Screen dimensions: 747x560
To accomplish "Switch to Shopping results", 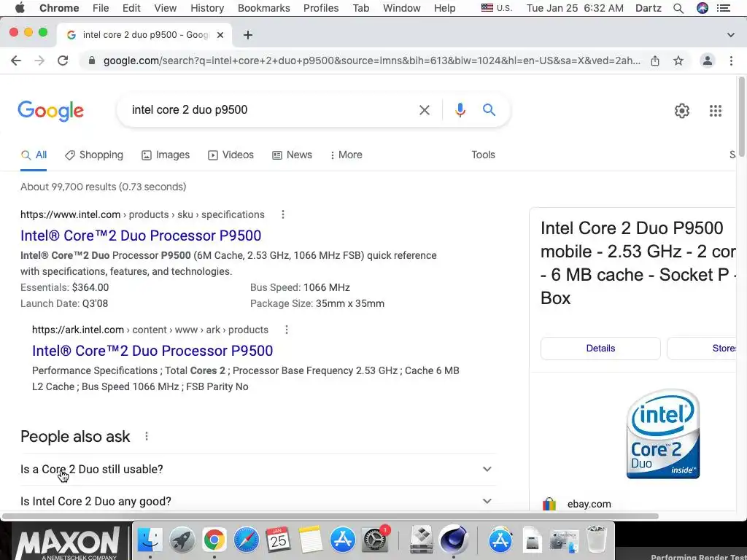I will pos(94,155).
